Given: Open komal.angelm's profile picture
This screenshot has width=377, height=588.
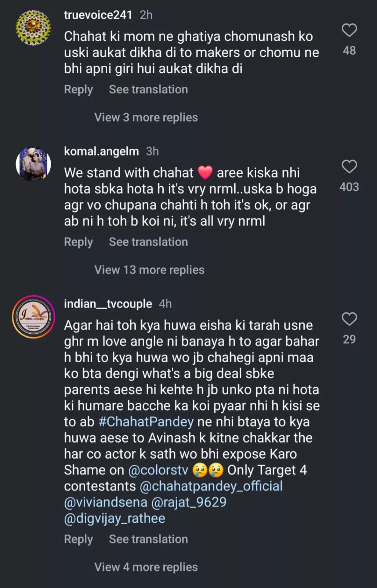Looking at the screenshot, I should 33,164.
